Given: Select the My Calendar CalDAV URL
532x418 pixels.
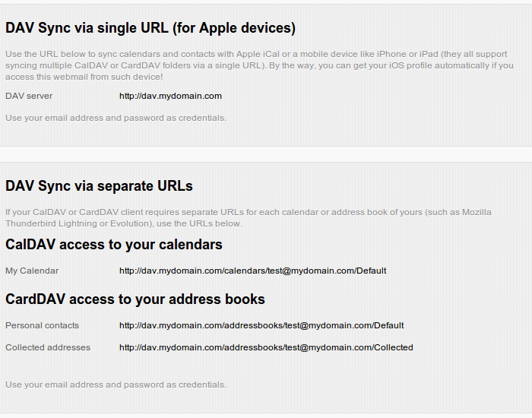Looking at the screenshot, I should [252, 271].
